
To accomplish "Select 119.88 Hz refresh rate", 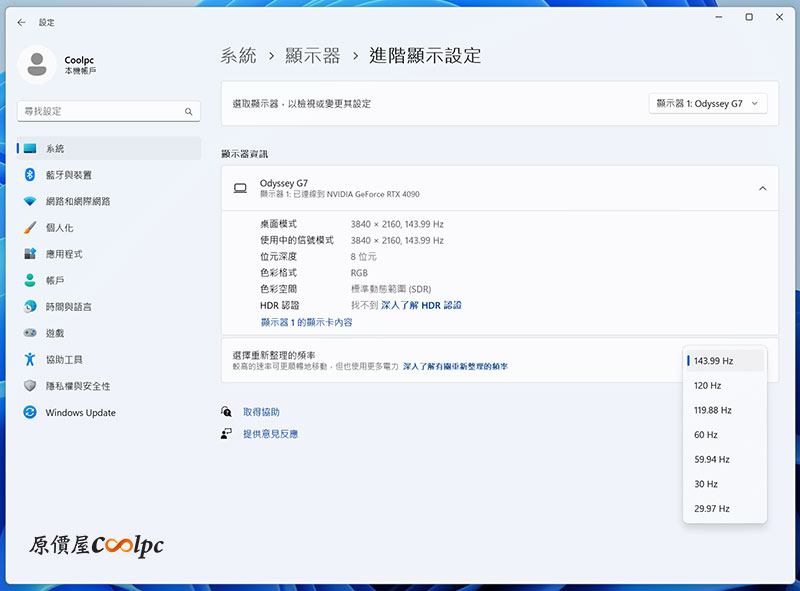I will (x=724, y=410).
